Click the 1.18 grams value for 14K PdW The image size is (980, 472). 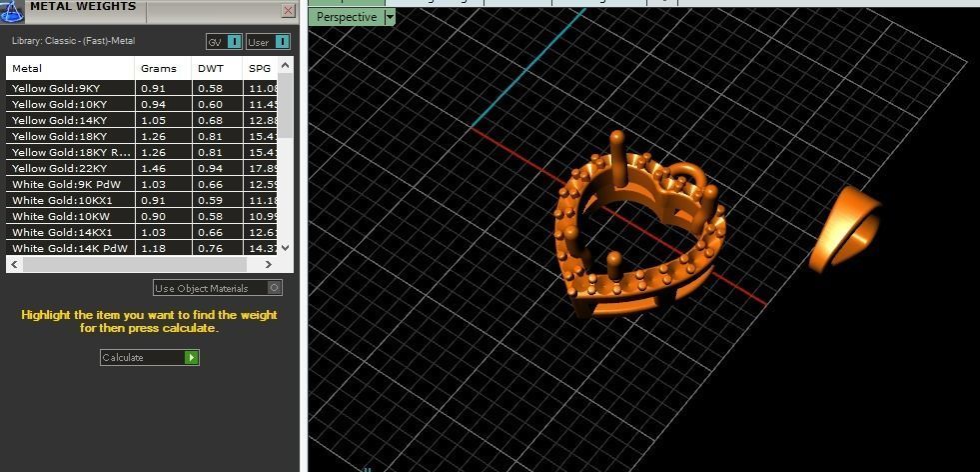153,249
